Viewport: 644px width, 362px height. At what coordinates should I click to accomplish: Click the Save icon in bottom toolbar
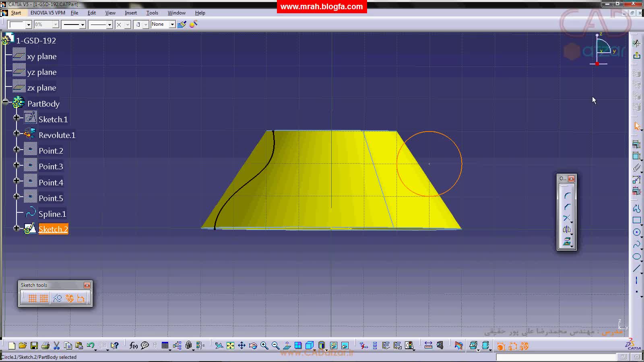34,346
